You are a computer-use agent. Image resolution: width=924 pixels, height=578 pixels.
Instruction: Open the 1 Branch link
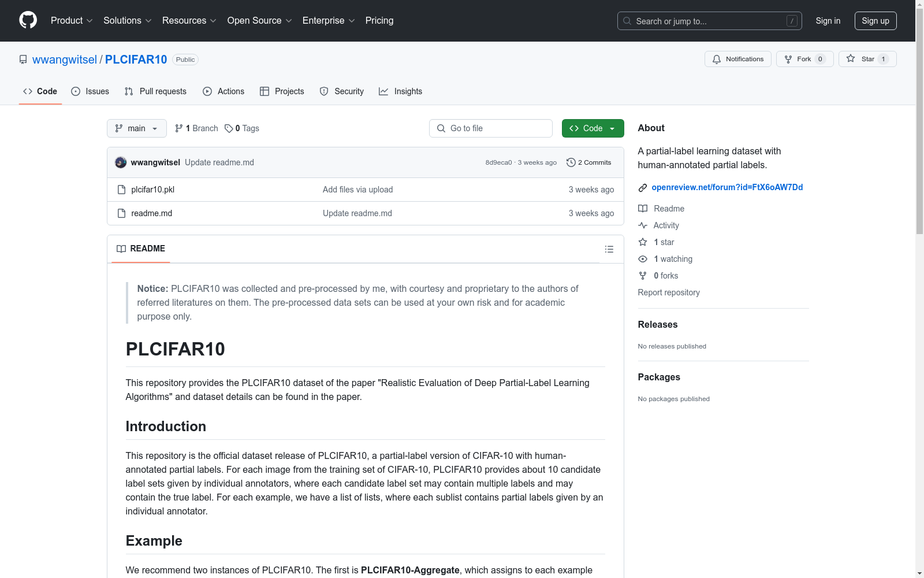(x=196, y=128)
